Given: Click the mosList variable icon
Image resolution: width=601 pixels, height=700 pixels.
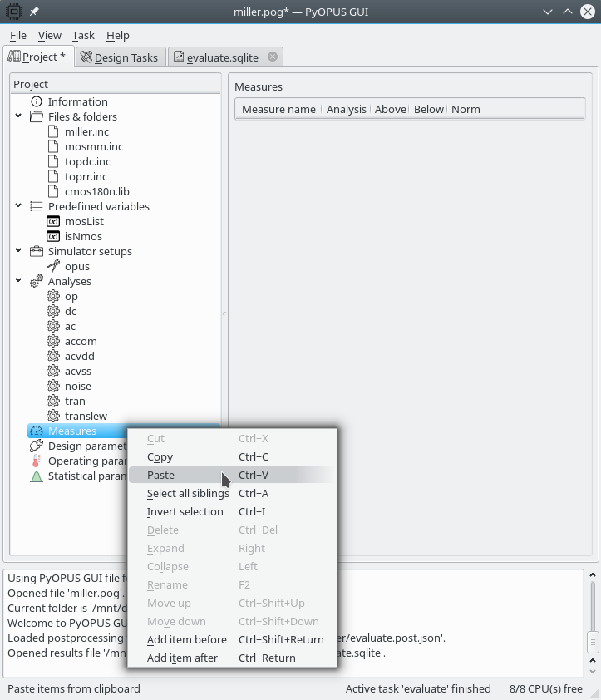Looking at the screenshot, I should click(x=53, y=221).
